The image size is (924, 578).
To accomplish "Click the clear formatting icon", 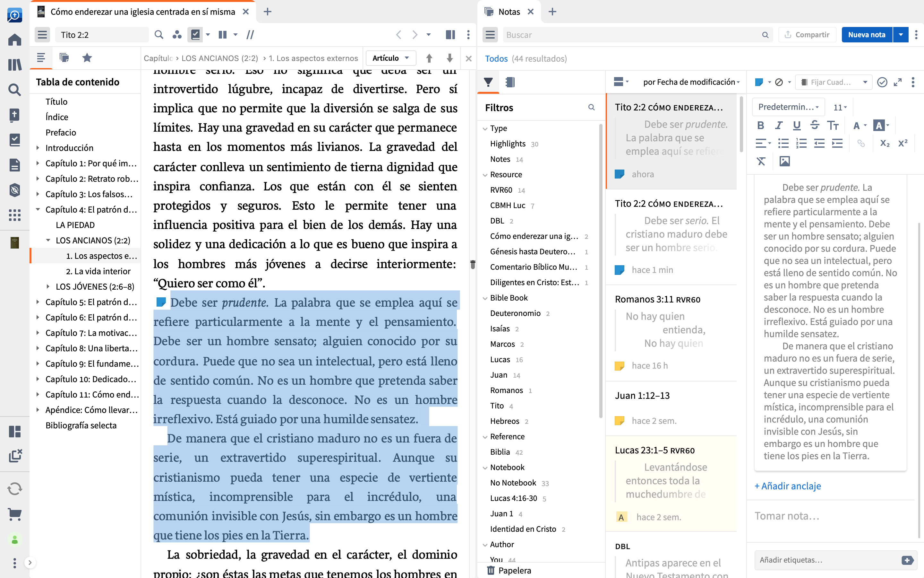I will tap(761, 161).
